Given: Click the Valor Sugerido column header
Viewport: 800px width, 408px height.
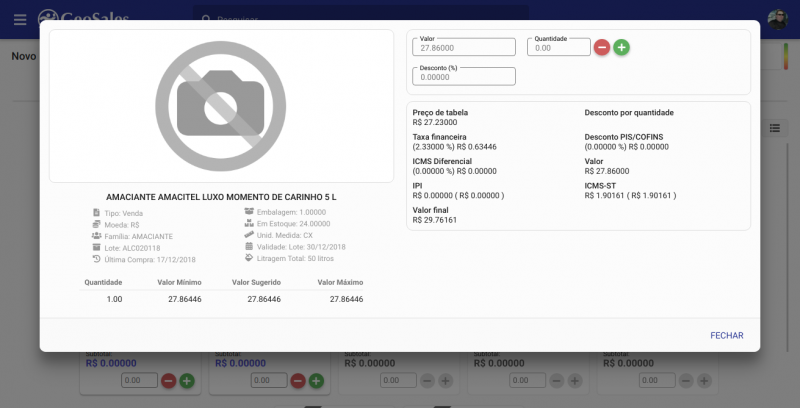Looking at the screenshot, I should (x=256, y=282).
